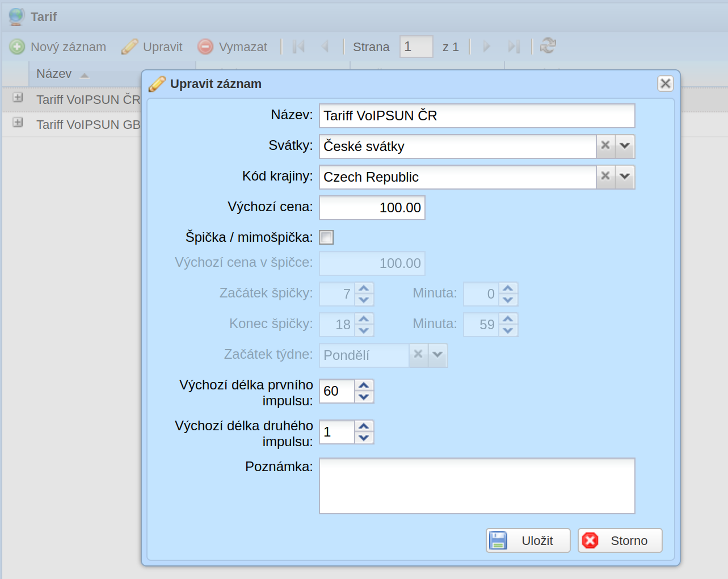Viewport: 728px width, 579px height.
Task: Decrease Výchozí délka druhého impulsu value
Action: tap(364, 438)
